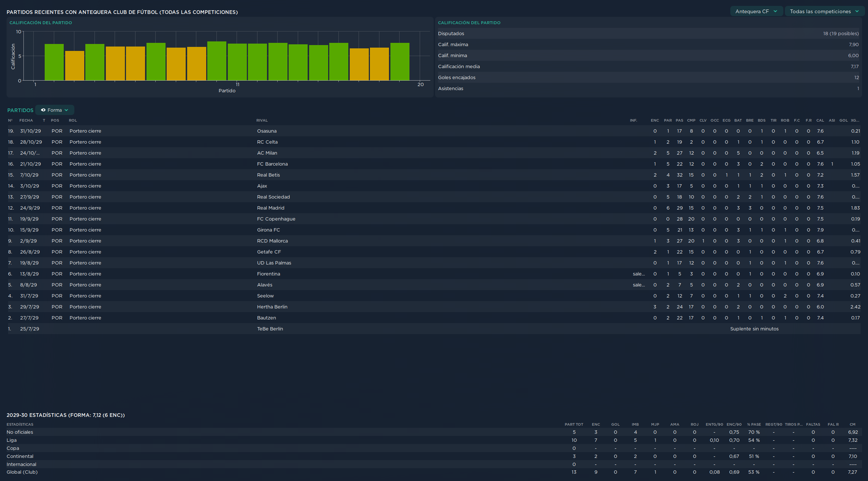Open the Todas las competiciones dropdown
Image resolution: width=868 pixels, height=481 pixels.
[x=824, y=11]
